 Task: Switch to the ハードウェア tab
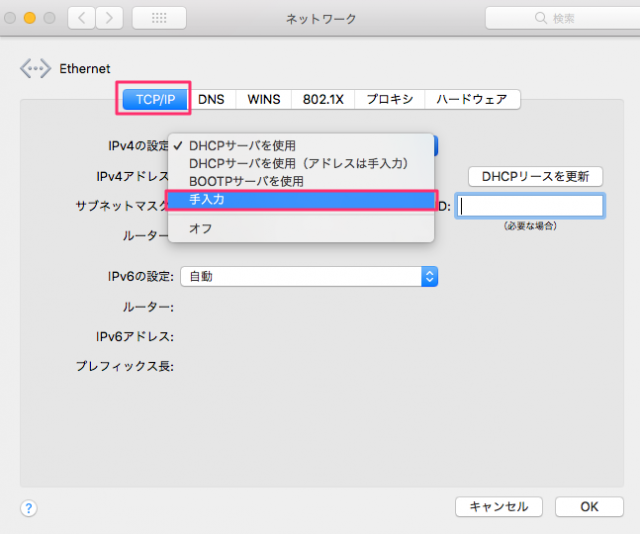[x=472, y=99]
